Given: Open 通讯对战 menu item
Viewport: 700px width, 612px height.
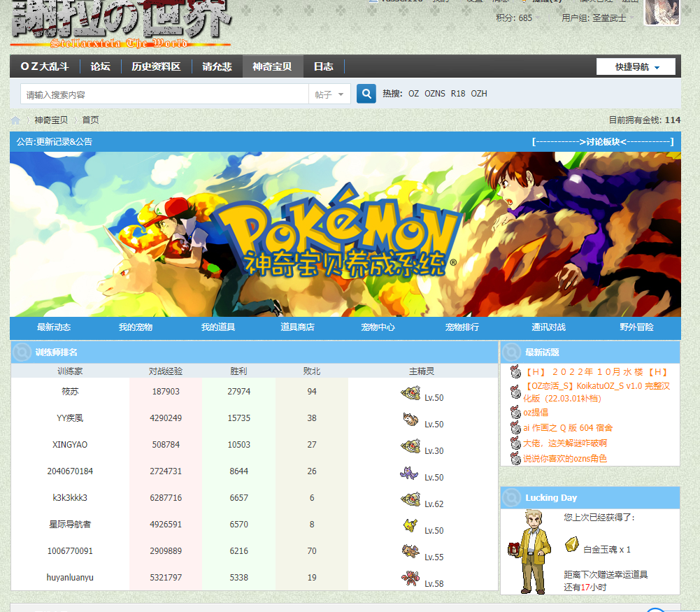Looking at the screenshot, I should (549, 327).
